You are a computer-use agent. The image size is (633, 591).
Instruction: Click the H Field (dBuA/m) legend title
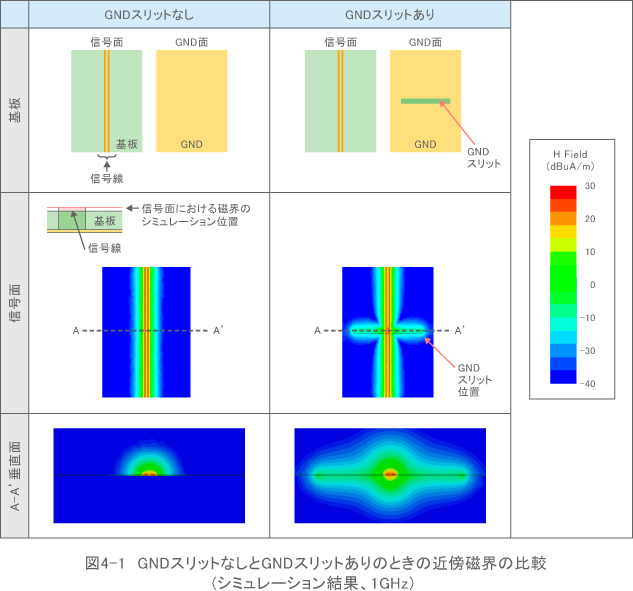[570, 160]
